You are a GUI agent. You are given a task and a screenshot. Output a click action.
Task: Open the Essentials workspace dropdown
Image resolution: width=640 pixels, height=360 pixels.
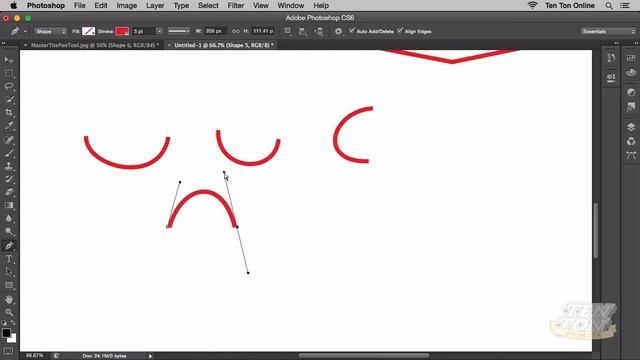(608, 31)
